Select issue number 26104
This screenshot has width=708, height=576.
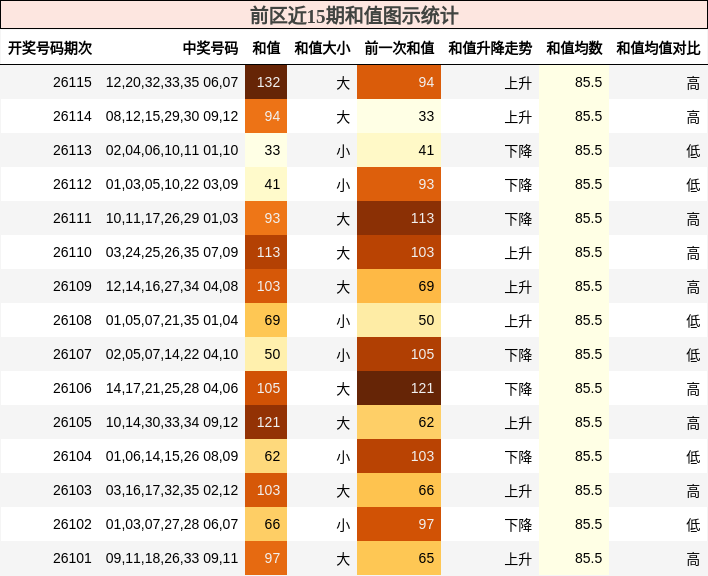[x=72, y=456]
